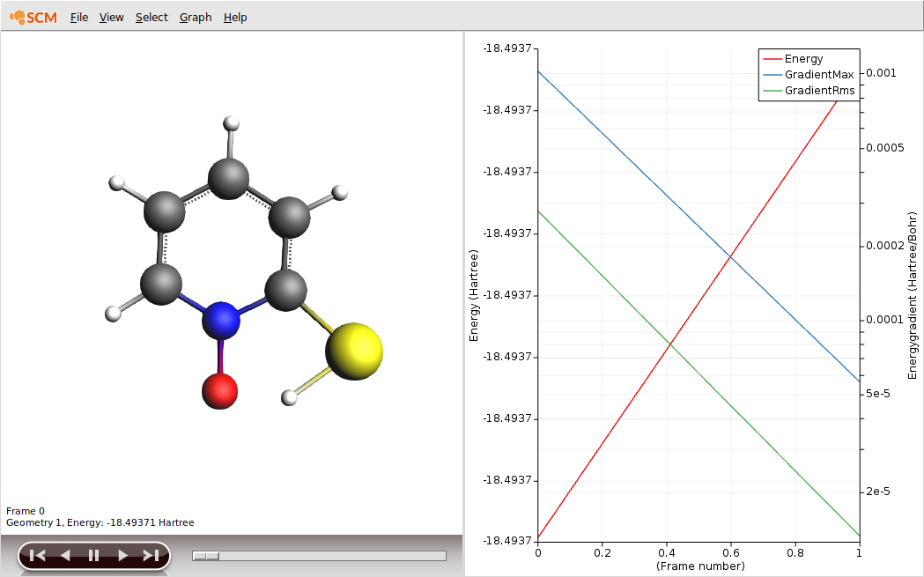Click the 5e-5 right-axis tick label
The width and height of the screenshot is (924, 577).
(877, 394)
